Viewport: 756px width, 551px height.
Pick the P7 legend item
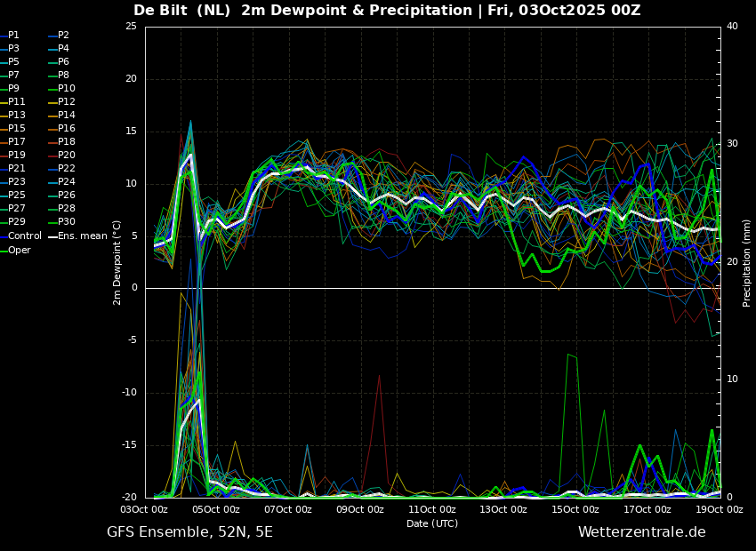coord(10,76)
